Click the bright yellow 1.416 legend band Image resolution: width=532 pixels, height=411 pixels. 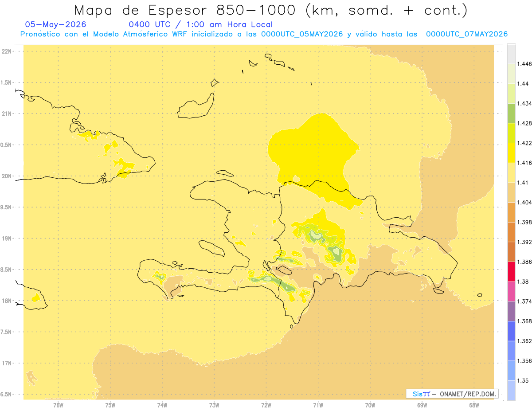pyautogui.click(x=511, y=153)
